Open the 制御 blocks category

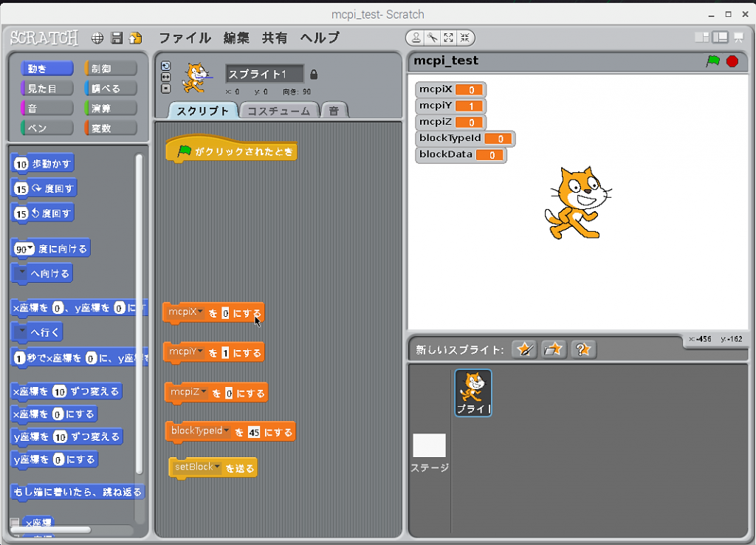point(111,69)
